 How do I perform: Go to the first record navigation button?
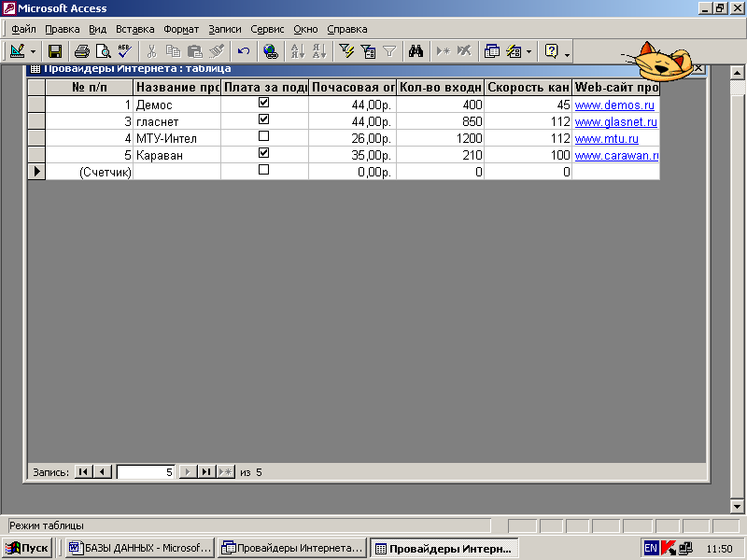[83, 472]
